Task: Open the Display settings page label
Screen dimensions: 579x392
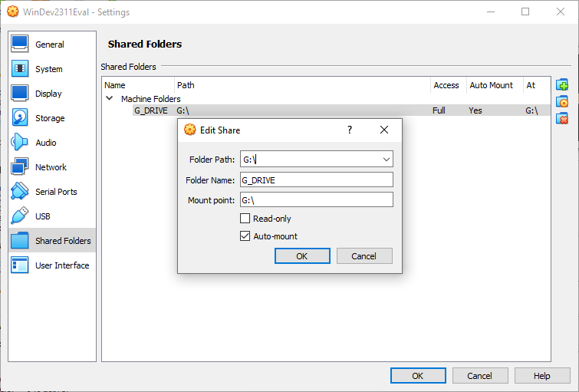Action: [48, 94]
